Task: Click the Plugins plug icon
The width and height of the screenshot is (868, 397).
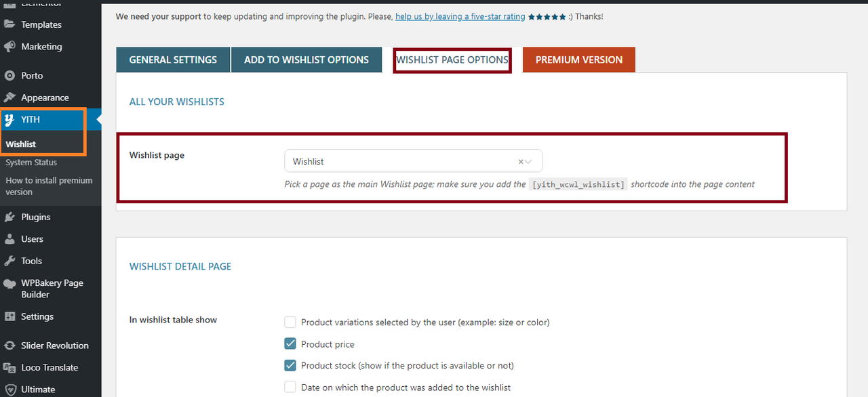Action: tap(9, 217)
